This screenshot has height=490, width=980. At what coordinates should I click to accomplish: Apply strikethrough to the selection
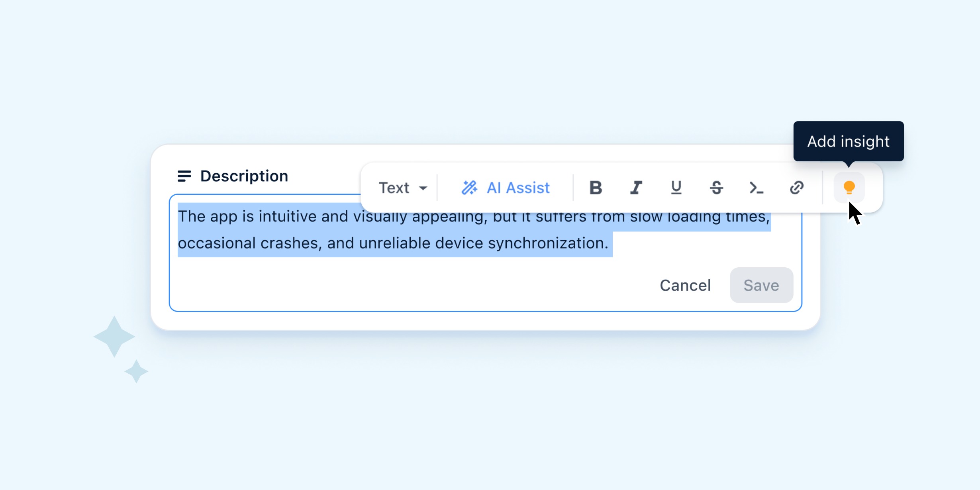pos(716,188)
